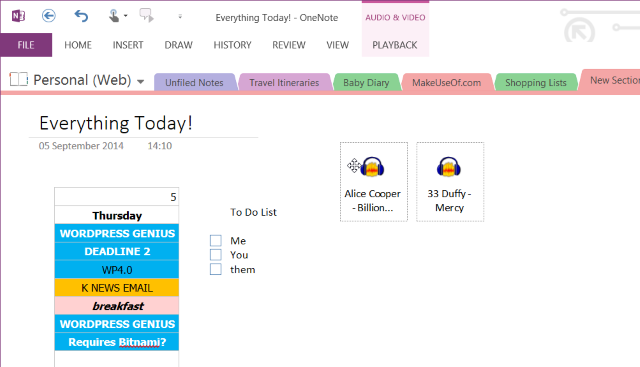Select the 33 Duffy - Mercy audio icon
This screenshot has width=640, height=367.
coord(449,167)
